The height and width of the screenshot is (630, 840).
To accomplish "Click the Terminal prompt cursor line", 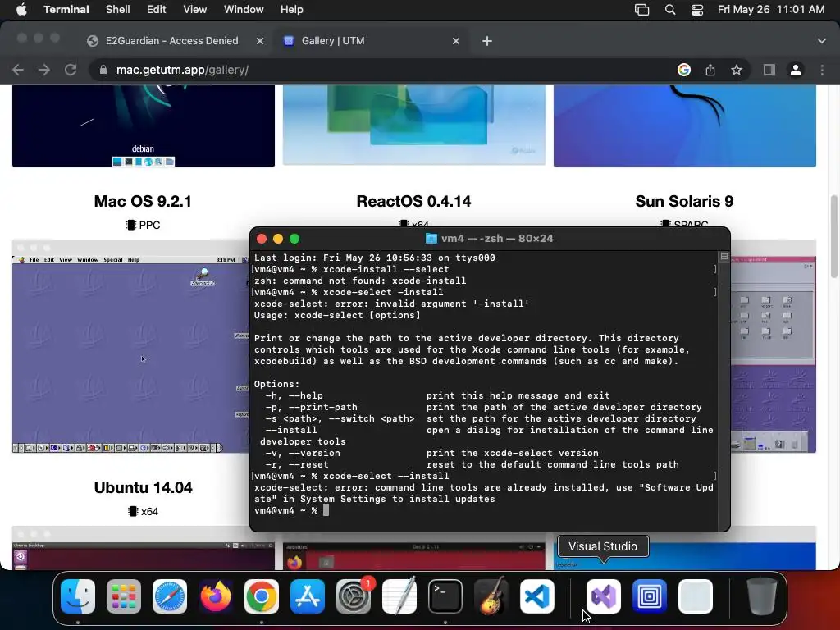I will (x=326, y=510).
